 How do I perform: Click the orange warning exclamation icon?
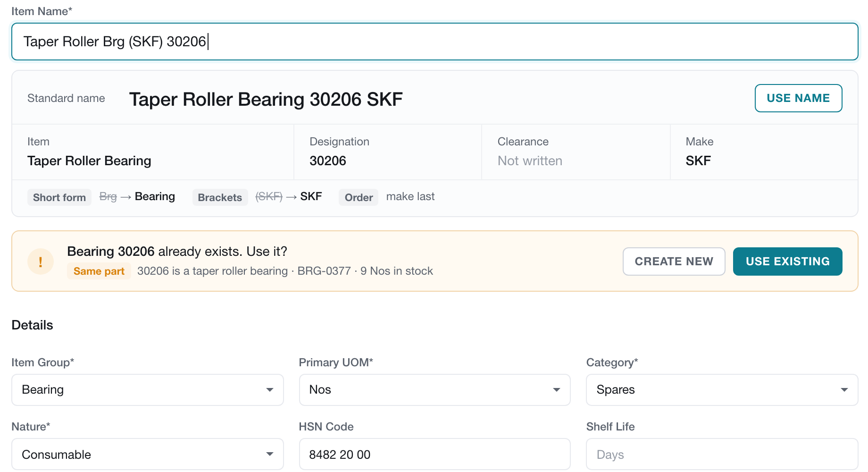pos(41,261)
